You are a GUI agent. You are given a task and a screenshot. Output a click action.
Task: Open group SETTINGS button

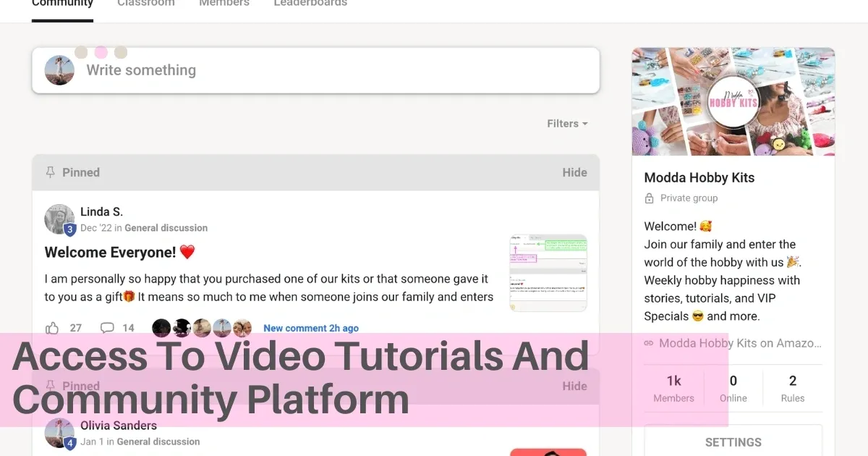(x=733, y=442)
